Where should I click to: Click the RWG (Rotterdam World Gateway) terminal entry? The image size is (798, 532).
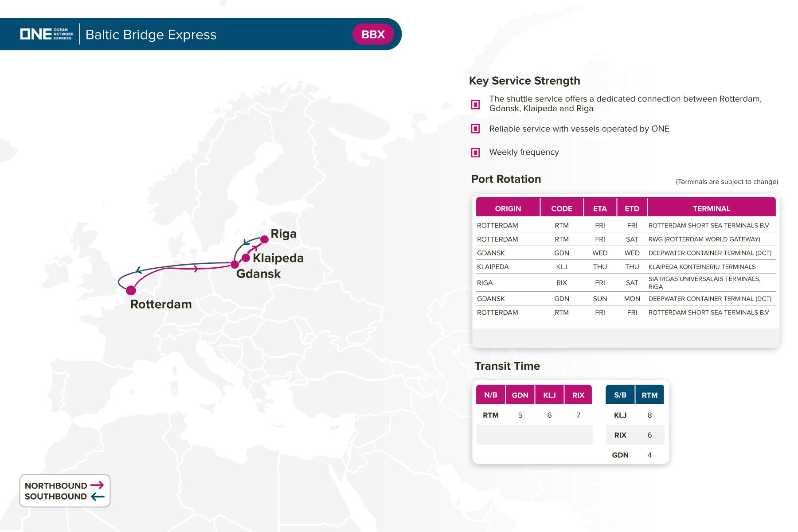(704, 239)
